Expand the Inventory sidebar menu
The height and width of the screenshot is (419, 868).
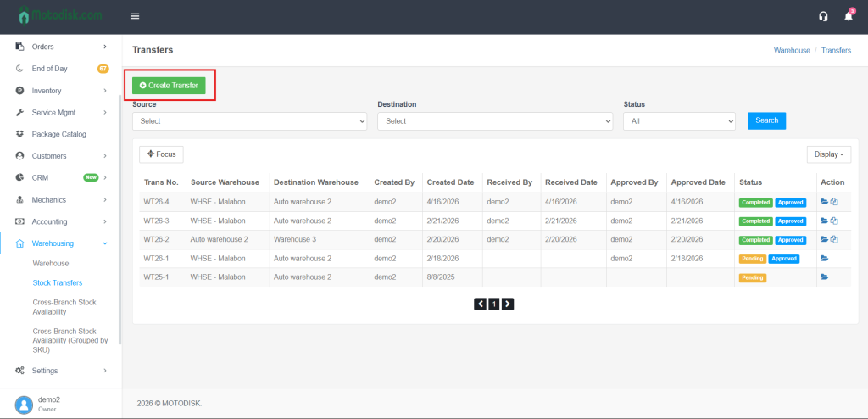(x=59, y=90)
